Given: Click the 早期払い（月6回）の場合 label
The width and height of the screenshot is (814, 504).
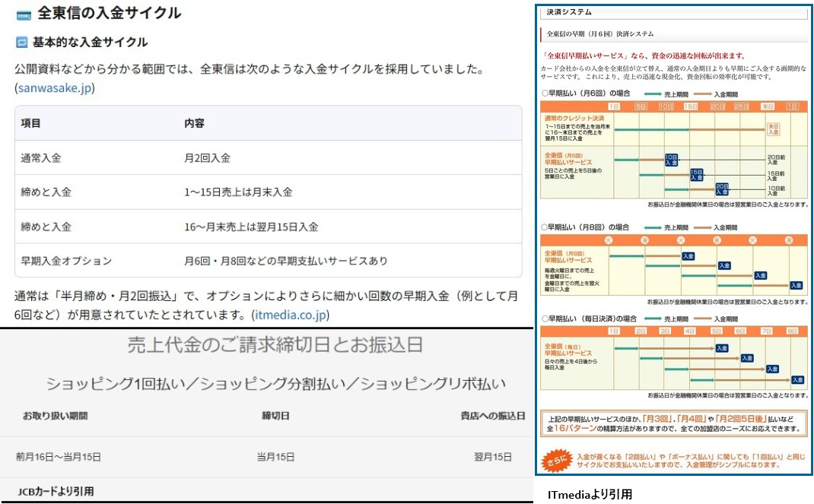Looking at the screenshot, I should (x=586, y=94).
